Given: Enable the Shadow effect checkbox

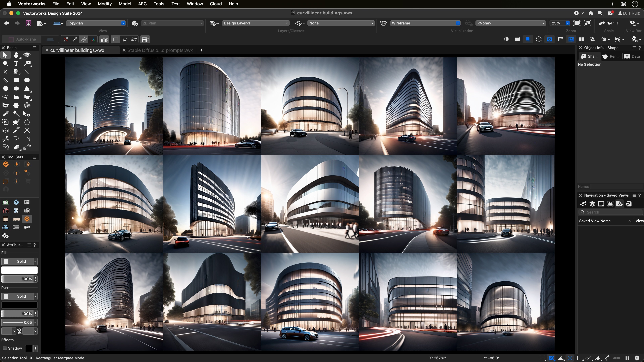Looking at the screenshot, I should coord(5,348).
